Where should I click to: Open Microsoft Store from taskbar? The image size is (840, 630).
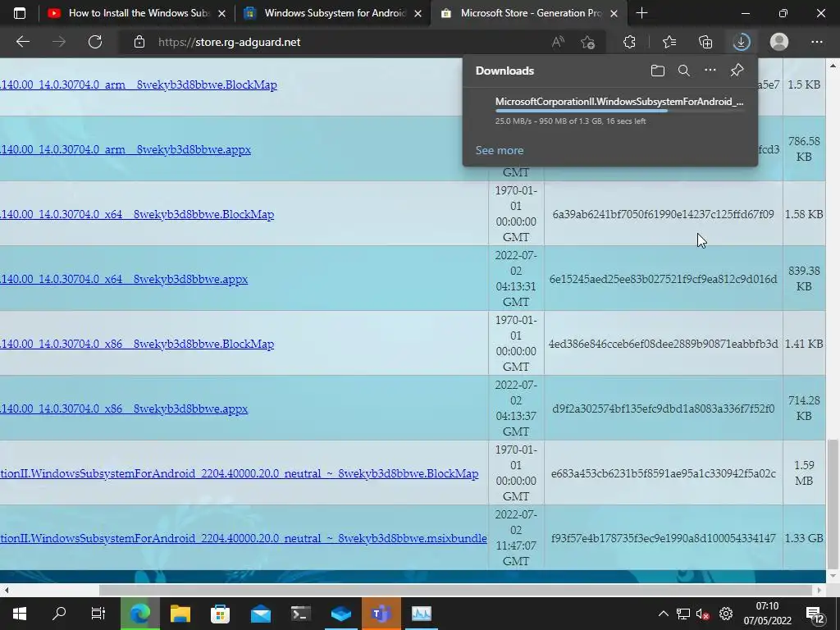coord(220,614)
